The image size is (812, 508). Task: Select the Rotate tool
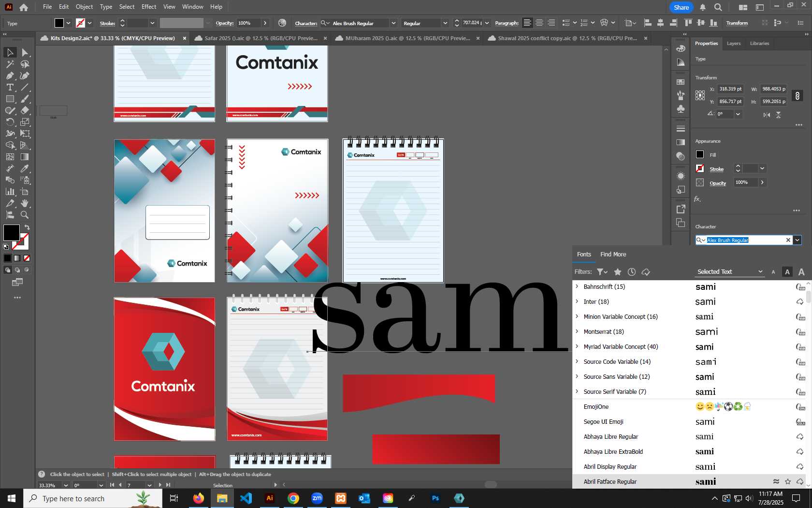(x=10, y=122)
